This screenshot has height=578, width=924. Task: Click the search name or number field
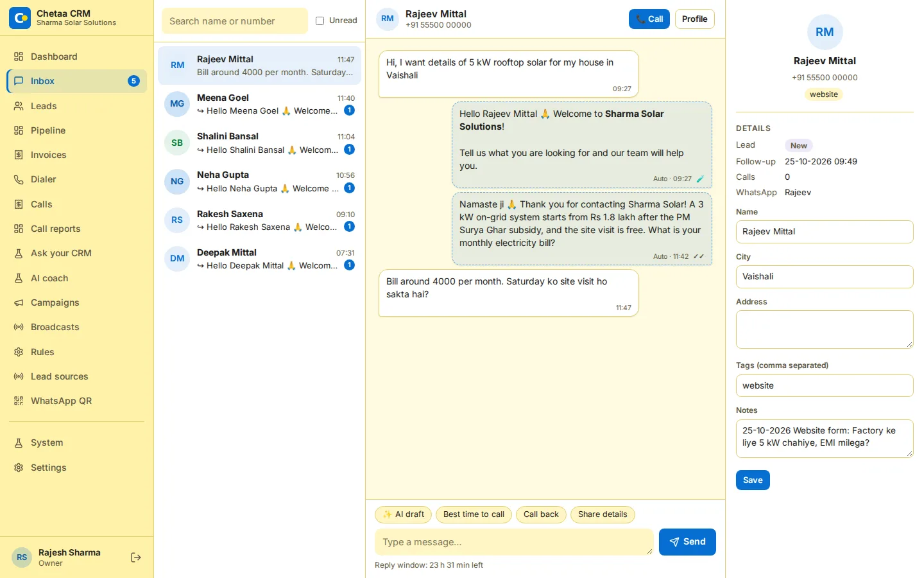coord(235,21)
